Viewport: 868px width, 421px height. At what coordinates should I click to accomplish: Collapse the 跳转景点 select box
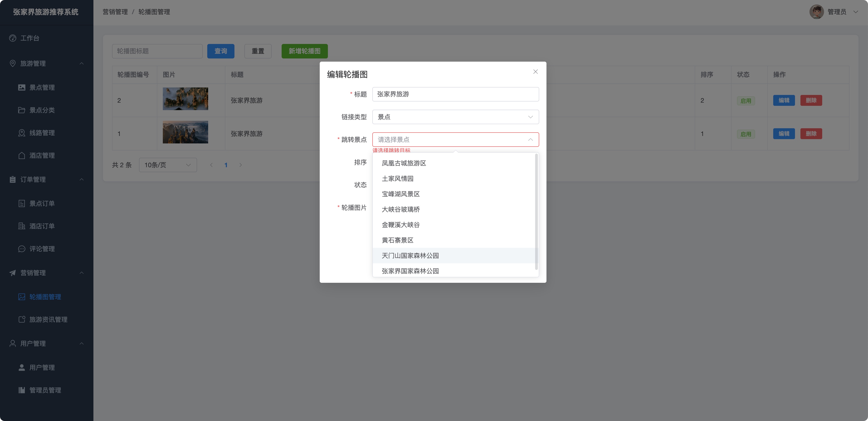pyautogui.click(x=456, y=139)
